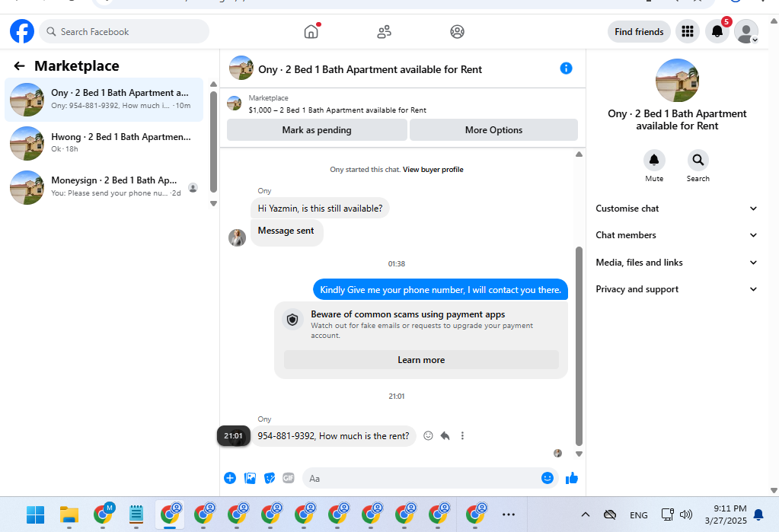779x532 pixels.
Task: Open the Menu grid icon
Action: (x=688, y=32)
